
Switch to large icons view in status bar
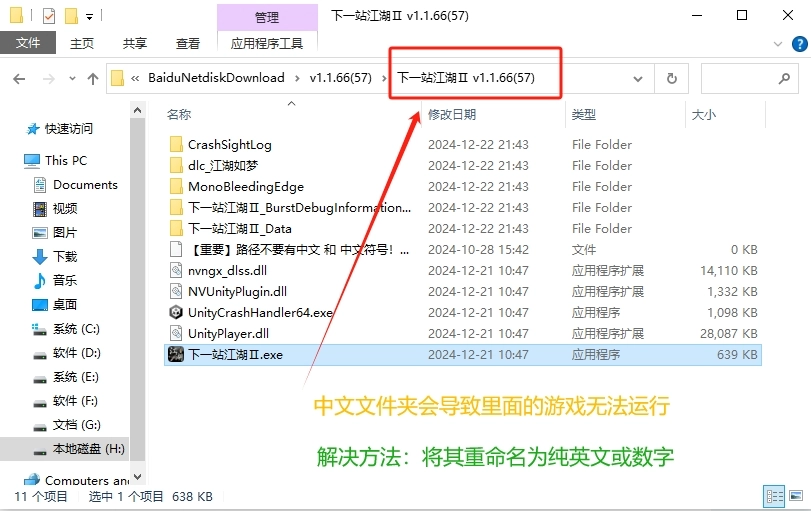[x=796, y=496]
